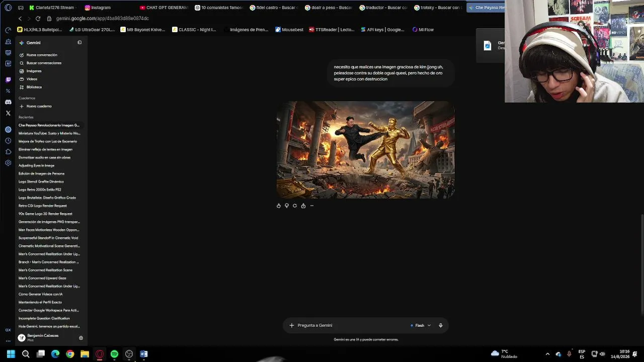Open more options for the response
644x362 pixels.
[312, 206]
